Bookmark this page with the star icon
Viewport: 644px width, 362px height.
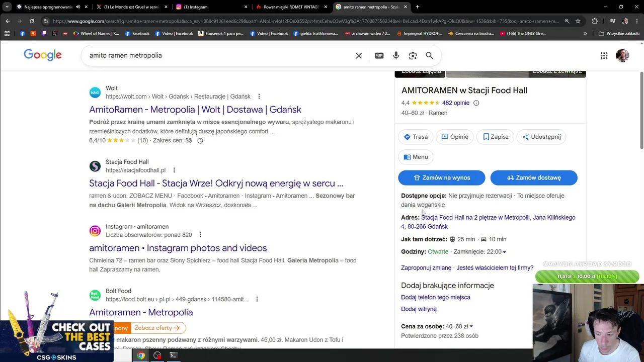578,21
